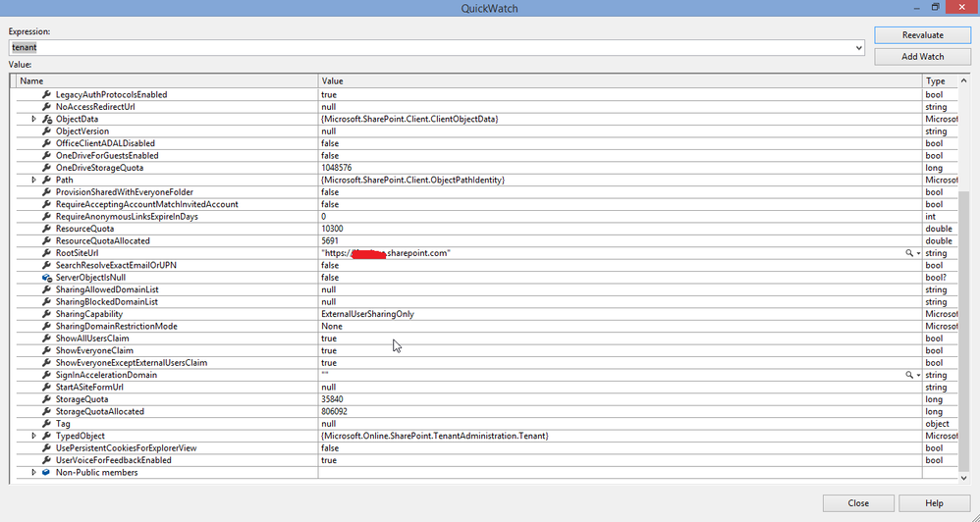Screen dimensions: 980x522
Task: Click the scroll up arrow of value grid
Action: pyautogui.click(x=963, y=81)
